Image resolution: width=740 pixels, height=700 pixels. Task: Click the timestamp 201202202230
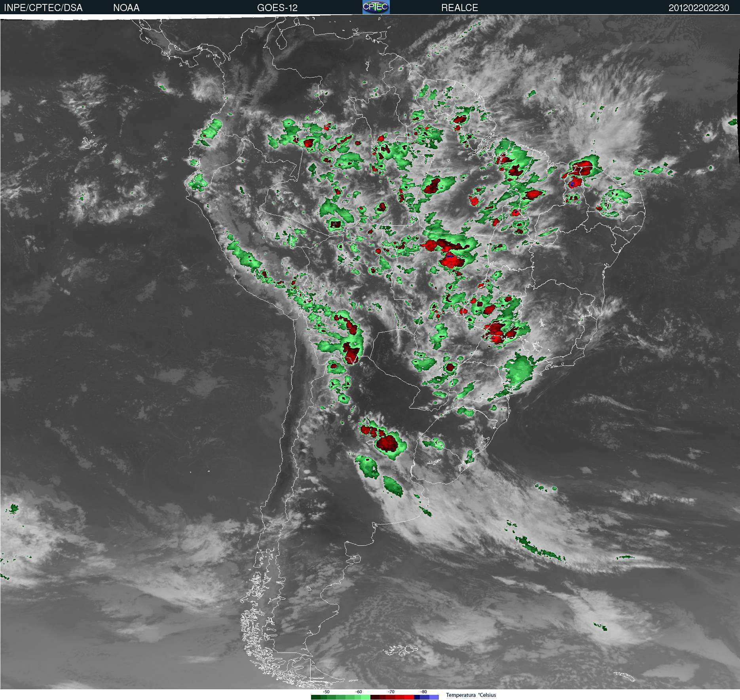(x=698, y=8)
